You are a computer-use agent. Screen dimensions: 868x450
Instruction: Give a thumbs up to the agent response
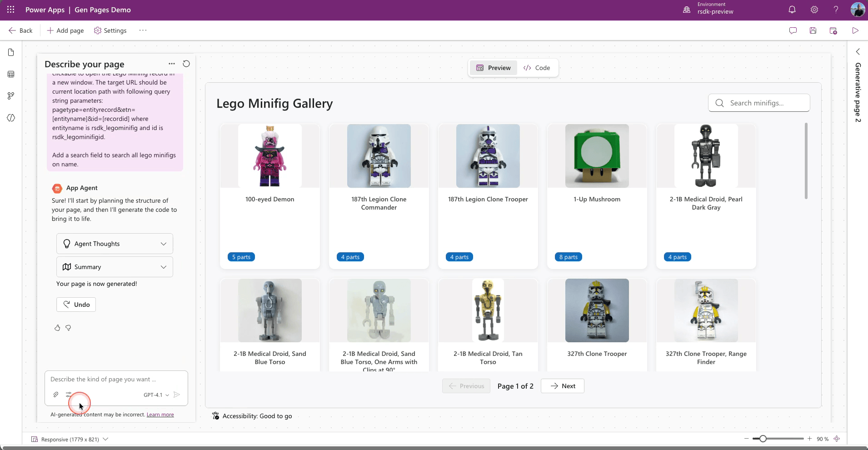[x=57, y=328]
